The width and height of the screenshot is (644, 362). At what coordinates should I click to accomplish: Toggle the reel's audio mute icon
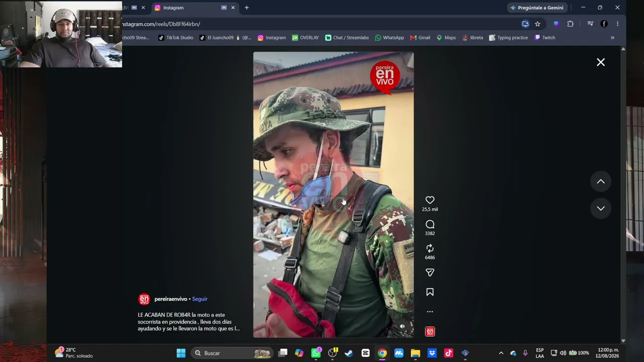(402, 326)
